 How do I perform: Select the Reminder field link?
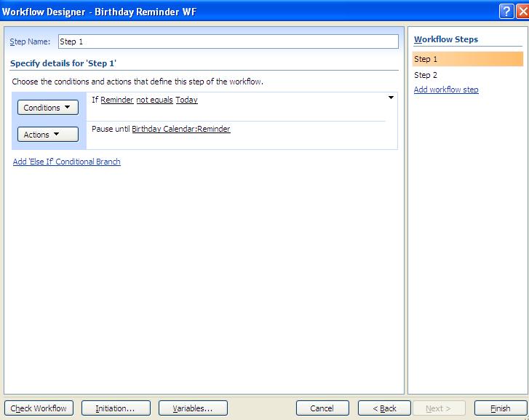click(x=117, y=100)
